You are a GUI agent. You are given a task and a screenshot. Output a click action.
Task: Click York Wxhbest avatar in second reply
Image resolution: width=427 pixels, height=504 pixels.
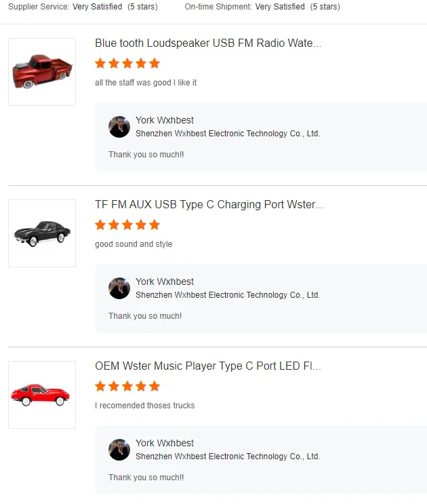click(119, 288)
